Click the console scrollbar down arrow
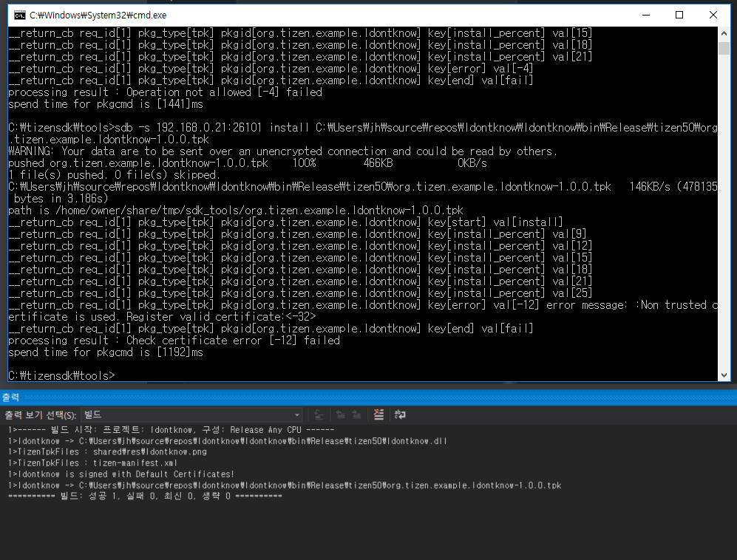Screen dimensions: 737x560 point(724,375)
